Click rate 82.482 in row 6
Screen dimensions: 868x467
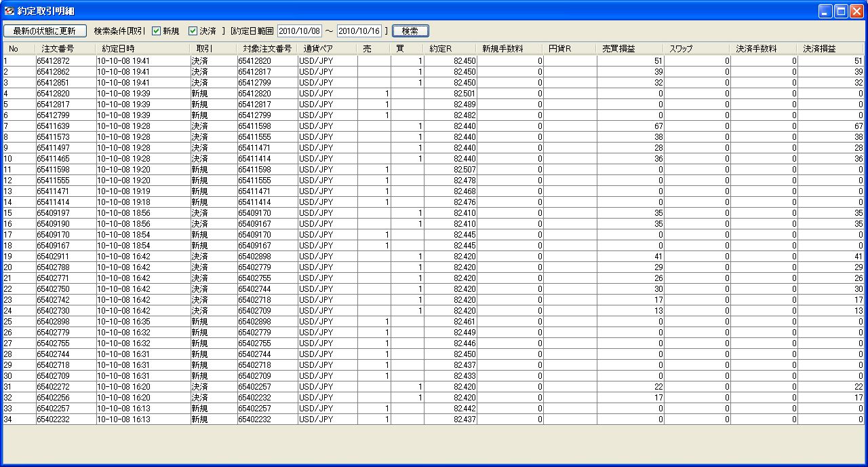[x=450, y=115]
